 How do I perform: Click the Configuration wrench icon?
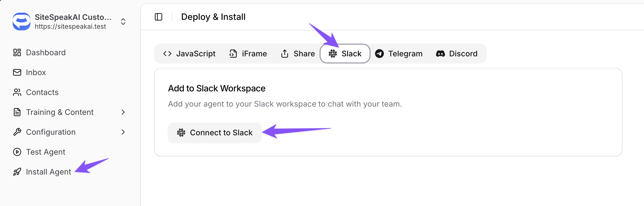pyautogui.click(x=17, y=132)
